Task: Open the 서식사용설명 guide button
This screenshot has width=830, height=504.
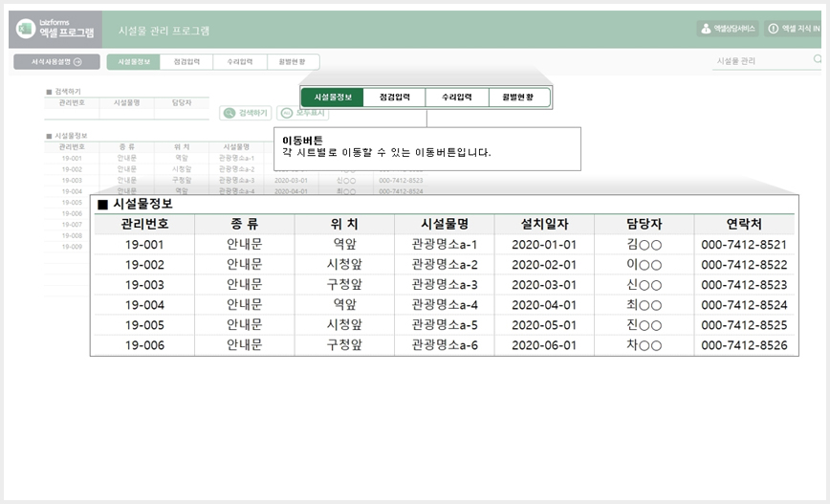Action: click(x=56, y=62)
